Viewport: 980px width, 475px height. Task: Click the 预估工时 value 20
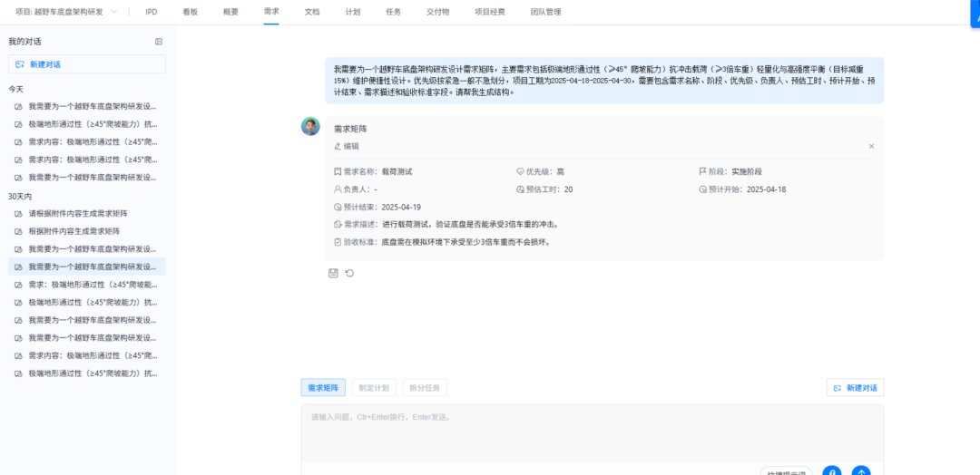pos(568,189)
